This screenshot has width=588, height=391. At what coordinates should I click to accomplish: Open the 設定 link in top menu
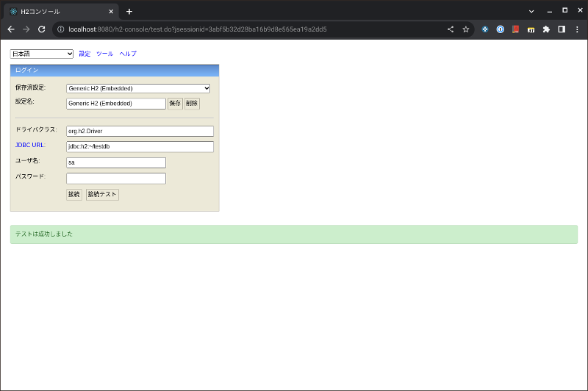pos(85,54)
